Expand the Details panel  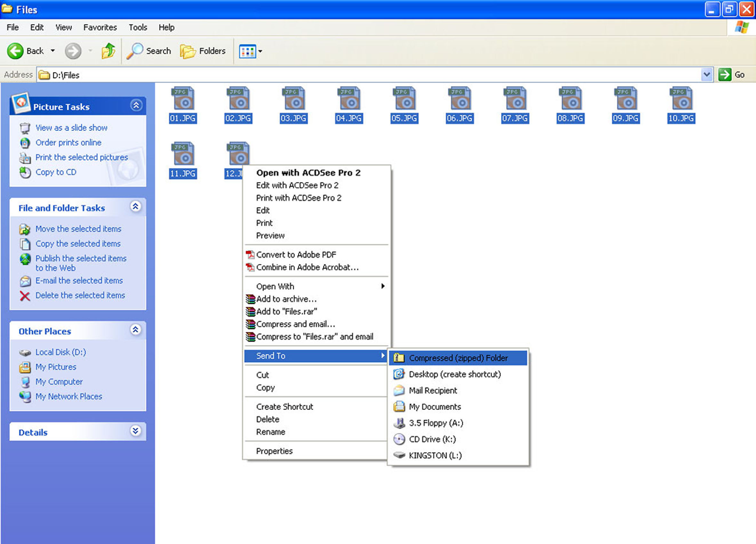[135, 431]
